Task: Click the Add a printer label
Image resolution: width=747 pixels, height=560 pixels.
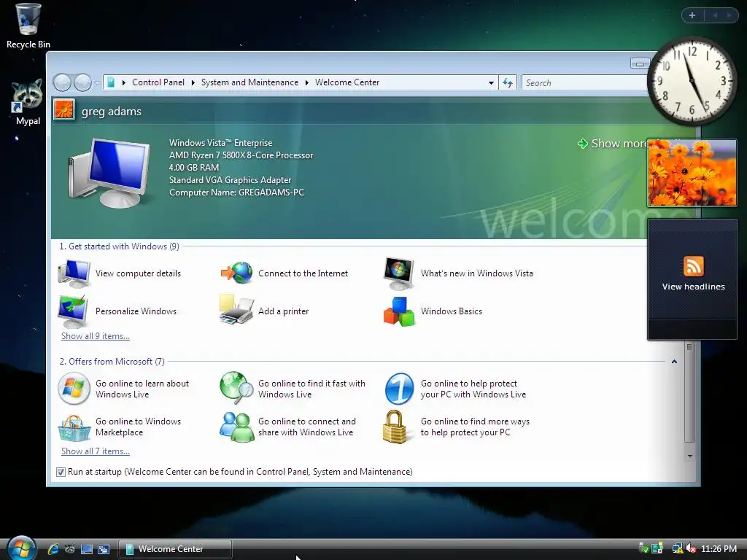Action: 284,311
